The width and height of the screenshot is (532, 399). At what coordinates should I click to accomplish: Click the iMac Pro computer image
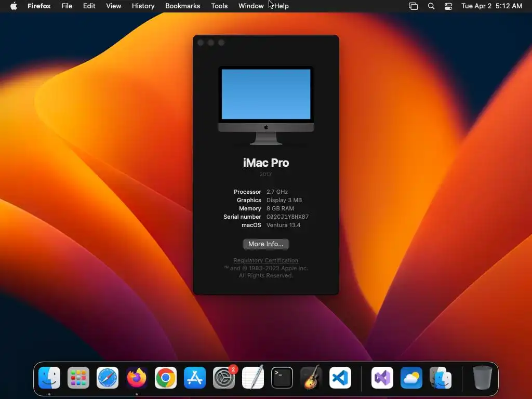click(x=266, y=105)
